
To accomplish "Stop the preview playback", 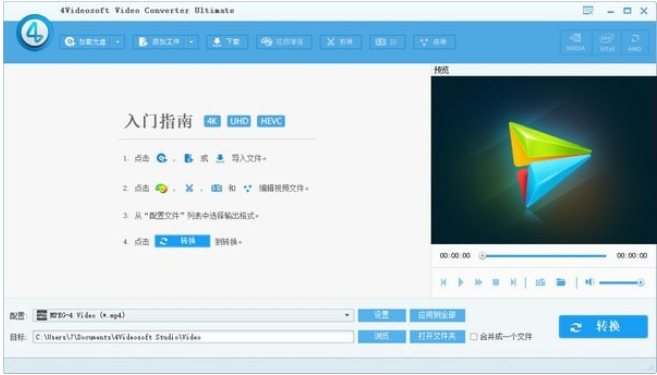I will point(496,282).
